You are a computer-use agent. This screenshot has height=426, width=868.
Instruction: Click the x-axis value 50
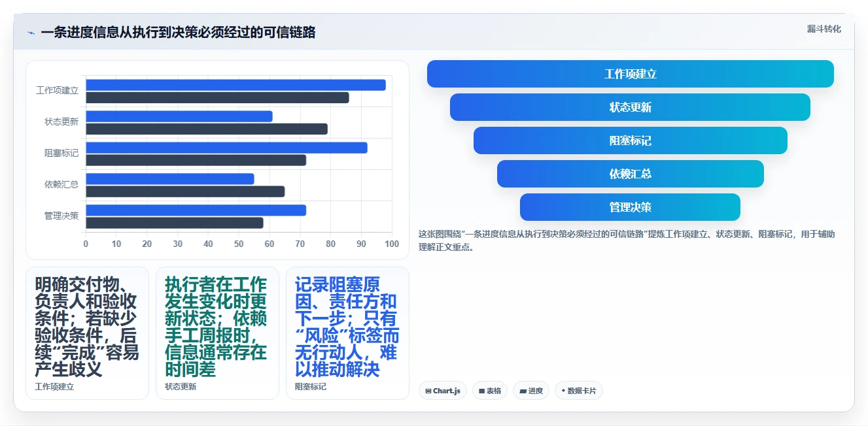coord(239,244)
